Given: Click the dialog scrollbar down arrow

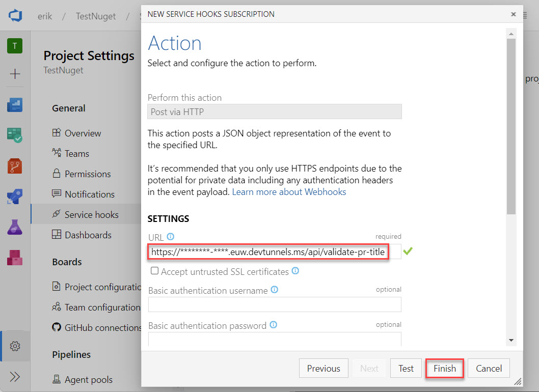Looking at the screenshot, I should (x=511, y=340).
